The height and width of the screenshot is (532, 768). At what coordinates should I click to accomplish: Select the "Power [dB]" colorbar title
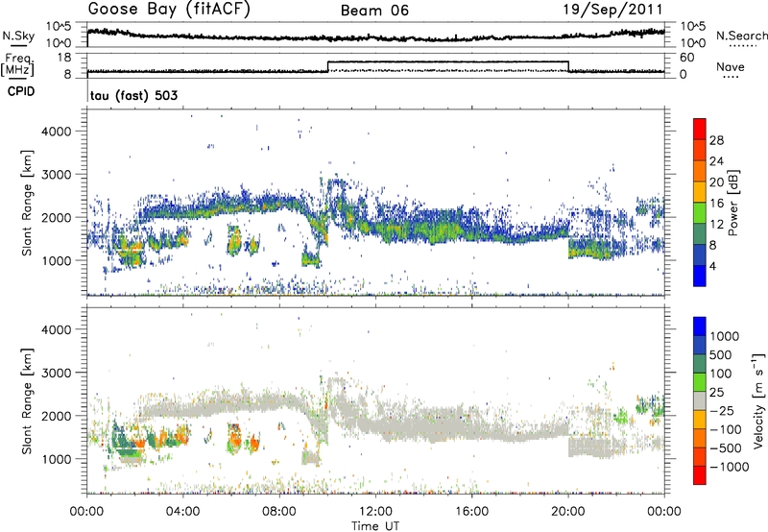pos(732,203)
